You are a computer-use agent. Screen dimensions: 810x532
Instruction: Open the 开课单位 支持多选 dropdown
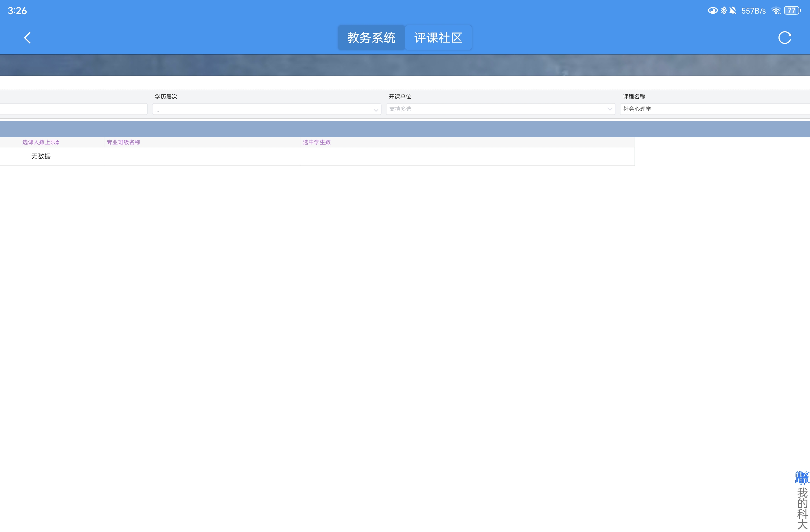click(500, 109)
